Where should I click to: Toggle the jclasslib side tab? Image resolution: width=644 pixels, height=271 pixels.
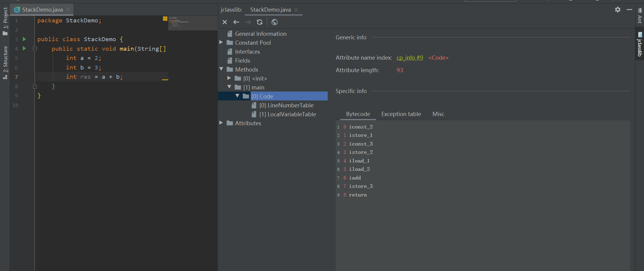pyautogui.click(x=640, y=44)
